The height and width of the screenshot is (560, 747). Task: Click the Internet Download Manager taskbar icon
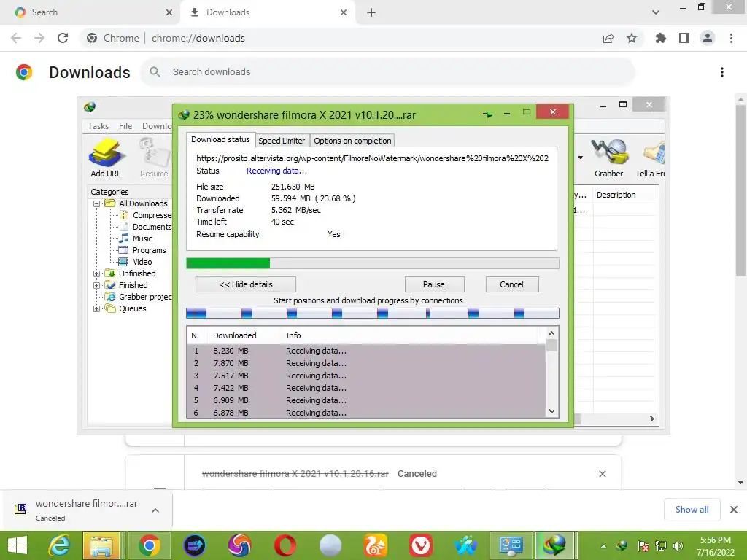tap(554, 545)
